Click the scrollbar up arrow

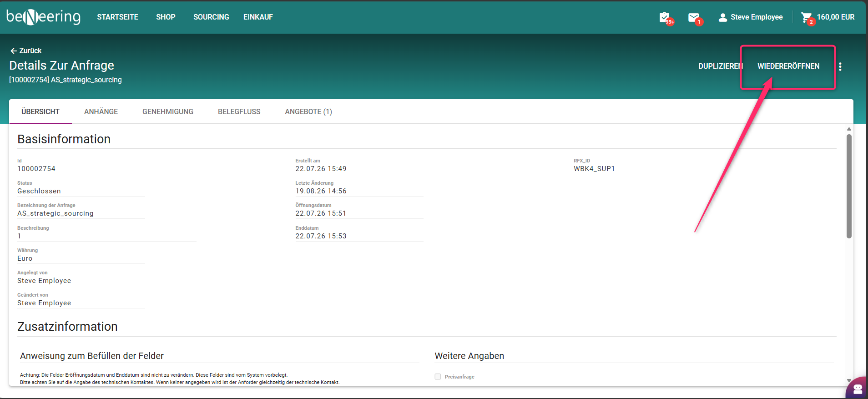tap(849, 129)
